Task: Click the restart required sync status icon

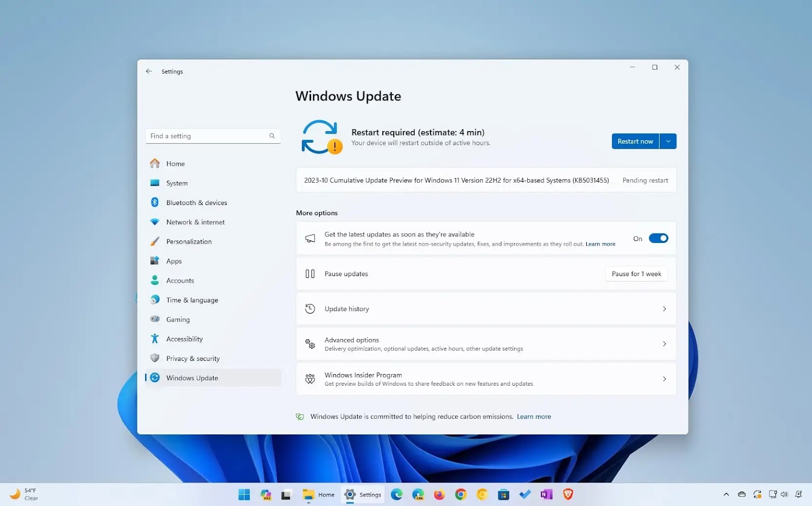Action: 322,137
